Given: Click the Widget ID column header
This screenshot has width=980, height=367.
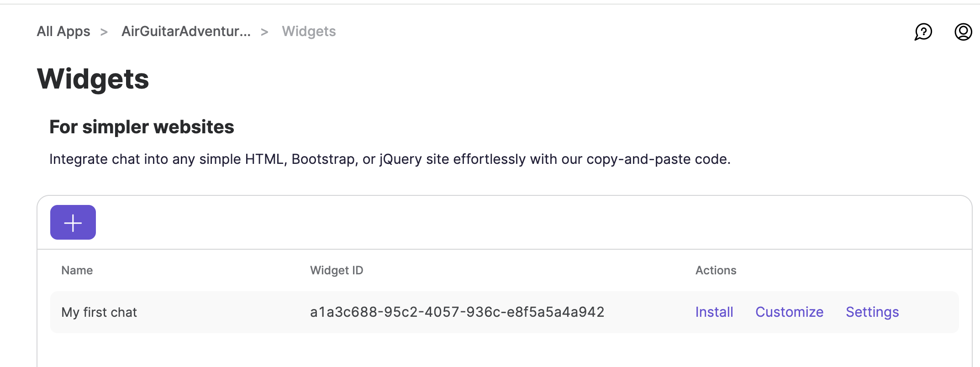Looking at the screenshot, I should click(x=337, y=270).
